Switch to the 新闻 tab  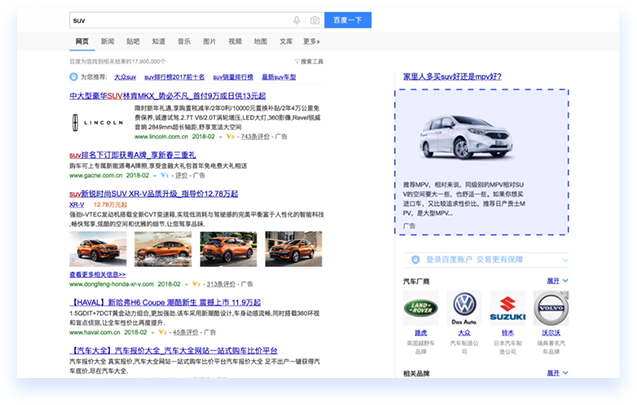coord(107,42)
